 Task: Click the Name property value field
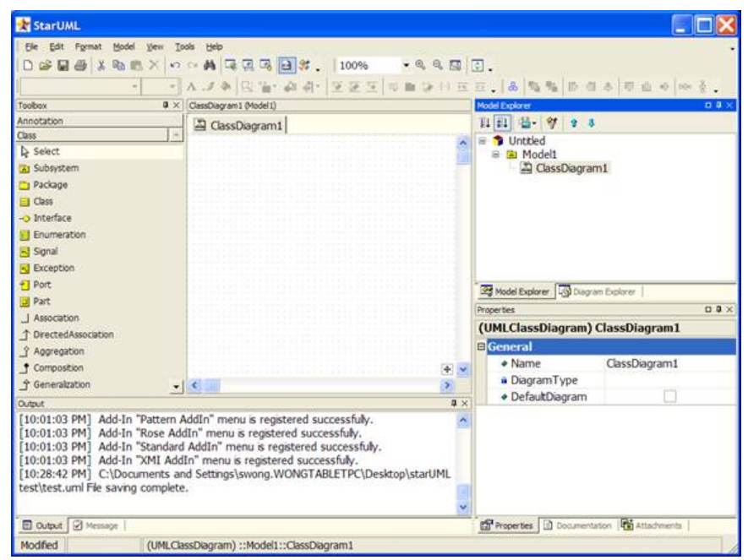(x=669, y=364)
